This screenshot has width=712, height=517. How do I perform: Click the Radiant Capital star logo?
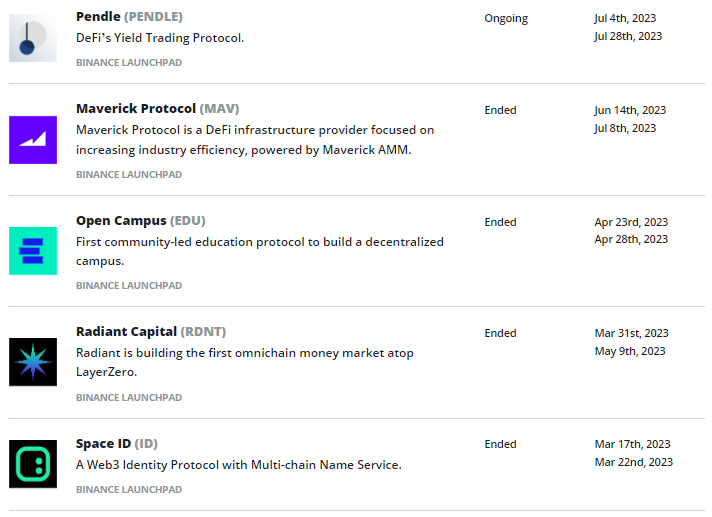[x=33, y=362]
